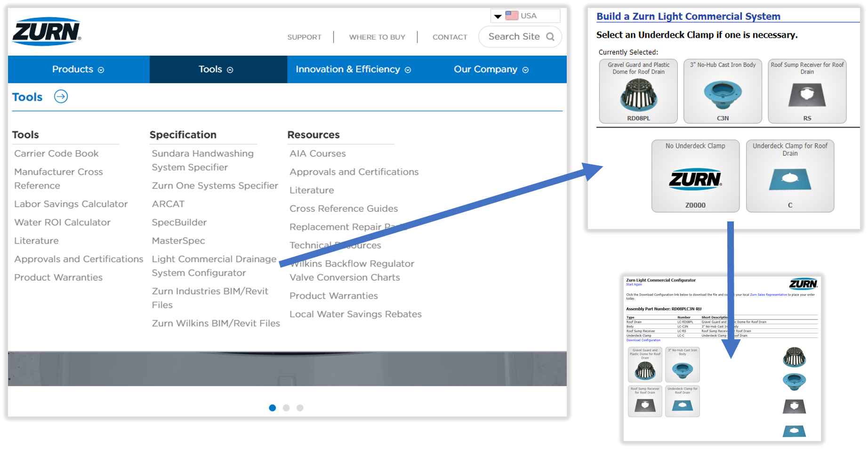
Task: Open Approvals and Certifications under Resources
Action: point(354,172)
